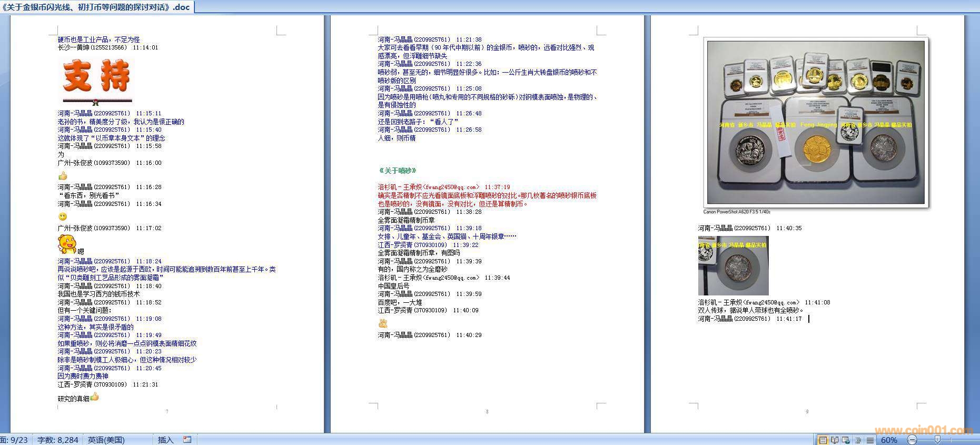Switch to Outline view

pyautogui.click(x=858, y=440)
